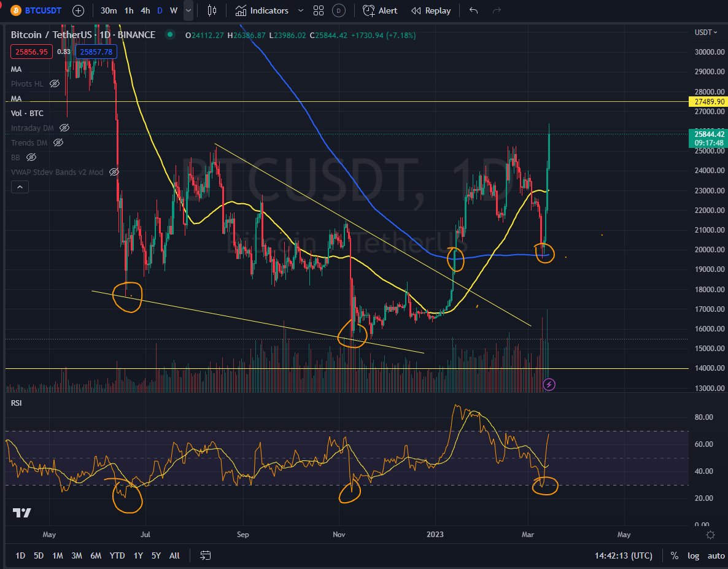
Task: Select the RSI pane label
Action: [16, 403]
